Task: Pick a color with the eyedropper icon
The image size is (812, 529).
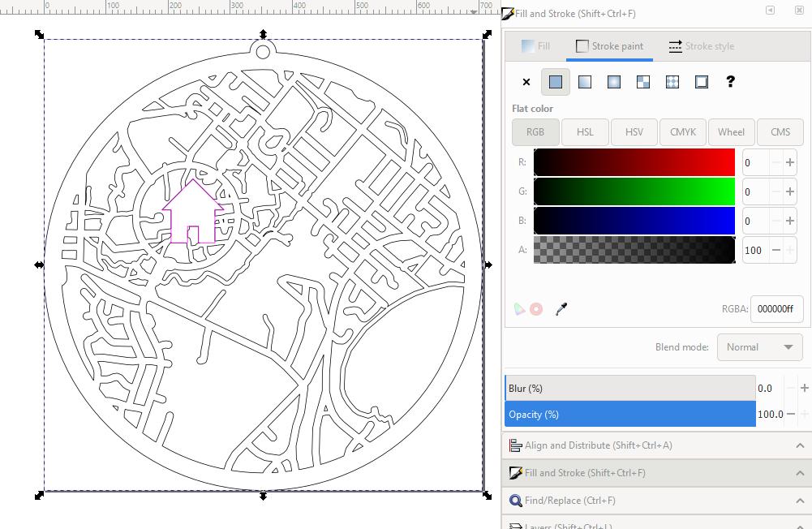Action: [x=561, y=309]
